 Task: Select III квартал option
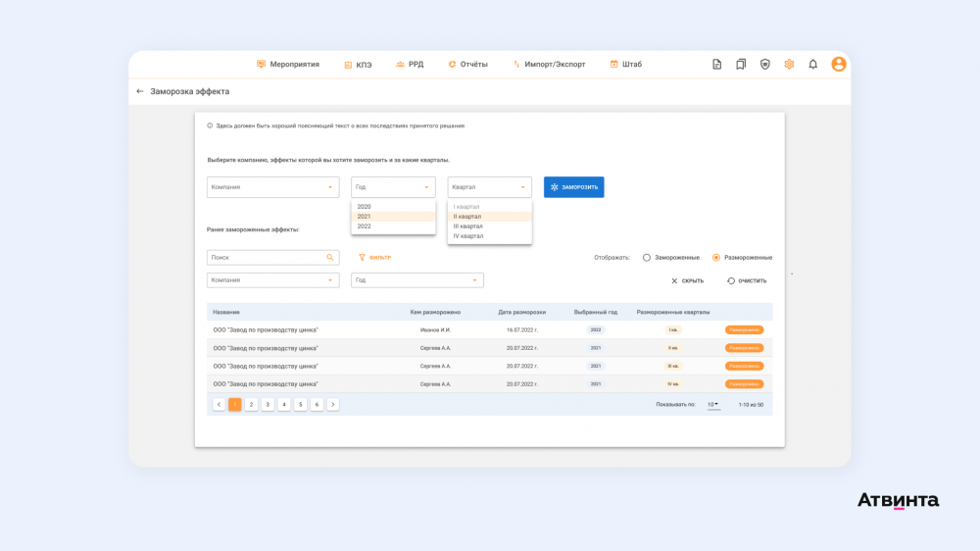pyautogui.click(x=489, y=226)
